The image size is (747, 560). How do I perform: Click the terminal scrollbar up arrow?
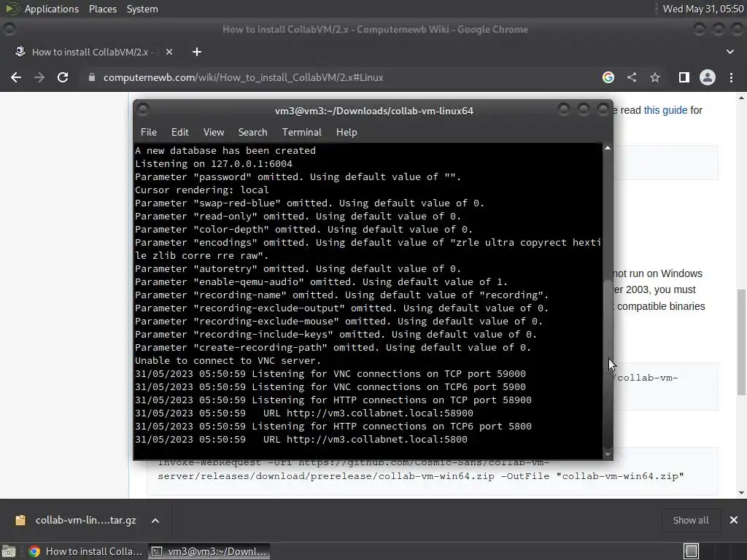tap(608, 148)
